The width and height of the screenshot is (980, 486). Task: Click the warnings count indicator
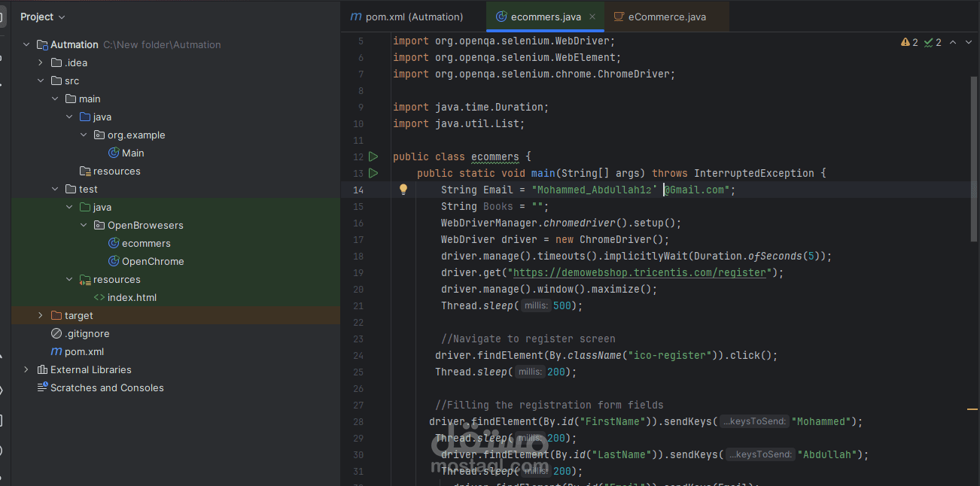pos(909,42)
